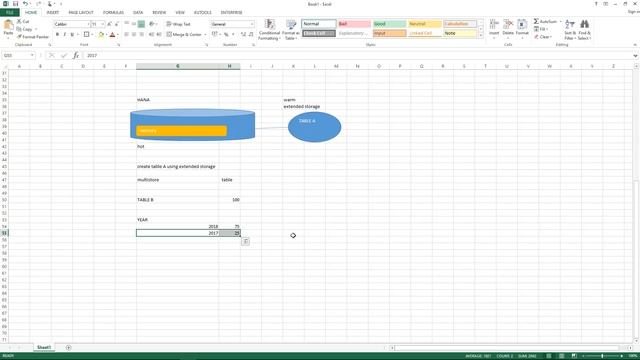
Task: Expand the formula bar chevron
Action: pos(635,56)
